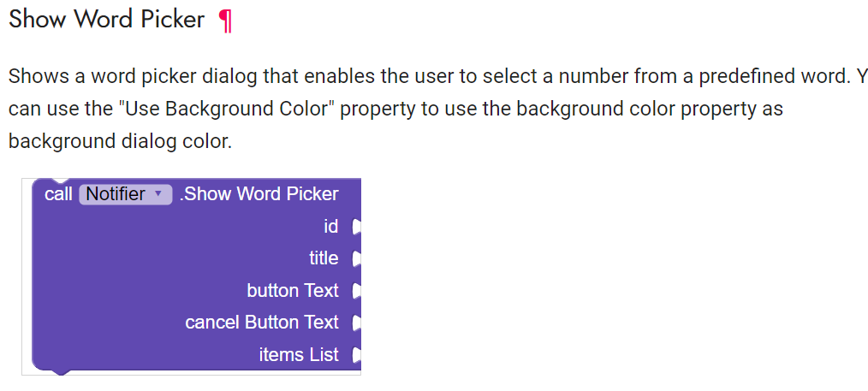The image size is (868, 391).
Task: Click the pilcrow permalink icon beside heading
Action: click(x=225, y=21)
